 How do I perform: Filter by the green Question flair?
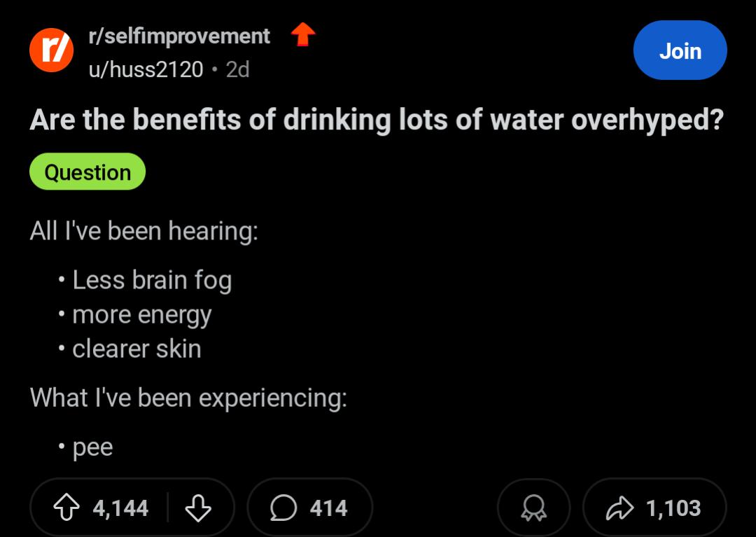point(87,172)
